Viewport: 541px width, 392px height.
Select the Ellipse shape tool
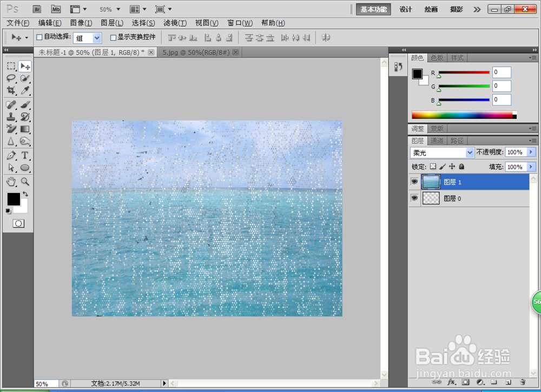(x=25, y=168)
